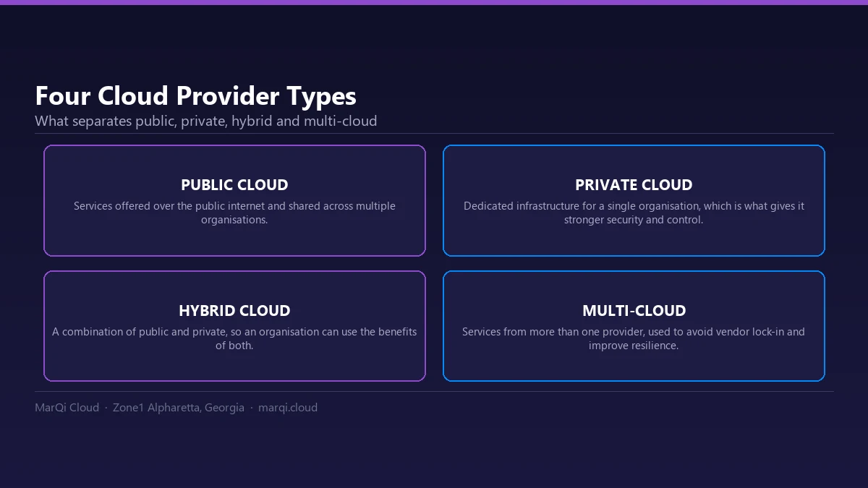The height and width of the screenshot is (488, 868).
Task: Click the Multi-Cloud description about vendor lock-in
Action: (x=634, y=338)
